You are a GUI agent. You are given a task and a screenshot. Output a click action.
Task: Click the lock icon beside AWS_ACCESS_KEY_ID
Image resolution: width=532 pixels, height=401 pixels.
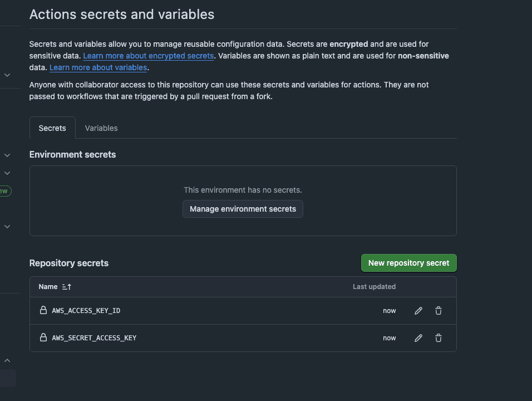[x=43, y=310]
